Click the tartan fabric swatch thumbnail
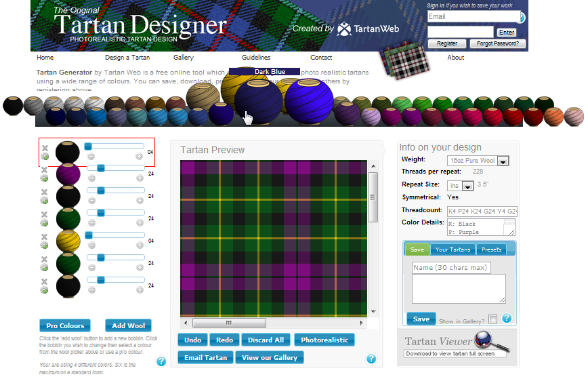Image resolution: width=588 pixels, height=379 pixels. coord(406,61)
